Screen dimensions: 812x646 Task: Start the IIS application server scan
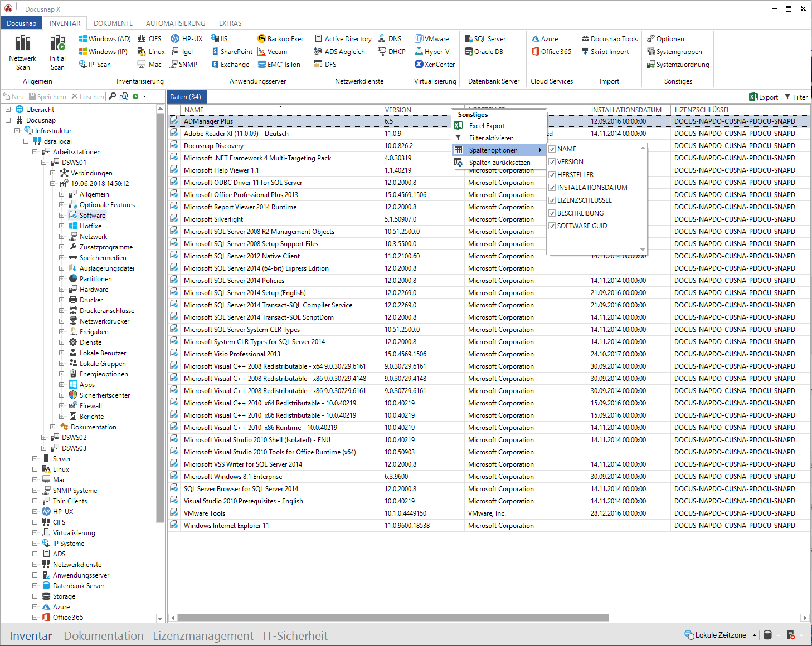click(220, 39)
